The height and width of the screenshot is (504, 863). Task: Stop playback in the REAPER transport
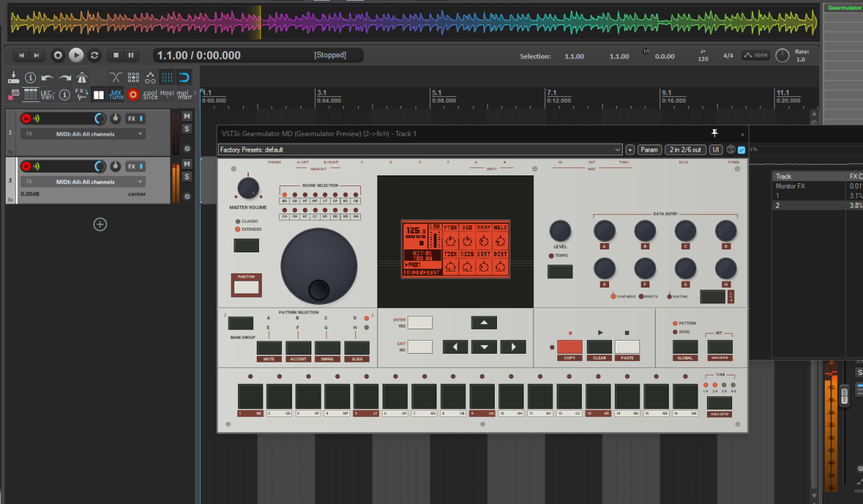point(115,55)
